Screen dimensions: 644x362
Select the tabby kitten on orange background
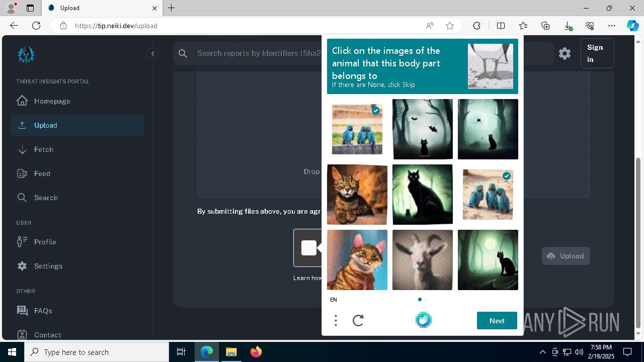(x=357, y=195)
